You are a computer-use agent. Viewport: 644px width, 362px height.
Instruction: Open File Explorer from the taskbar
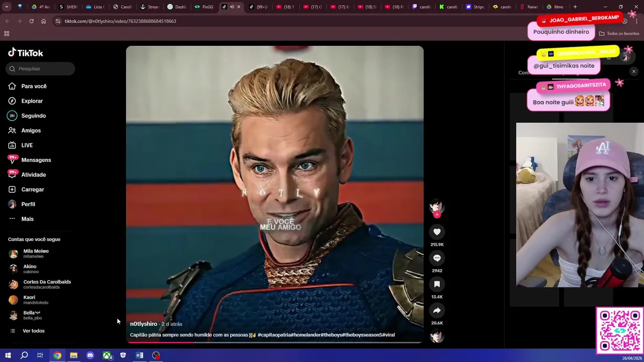pyautogui.click(x=73, y=355)
